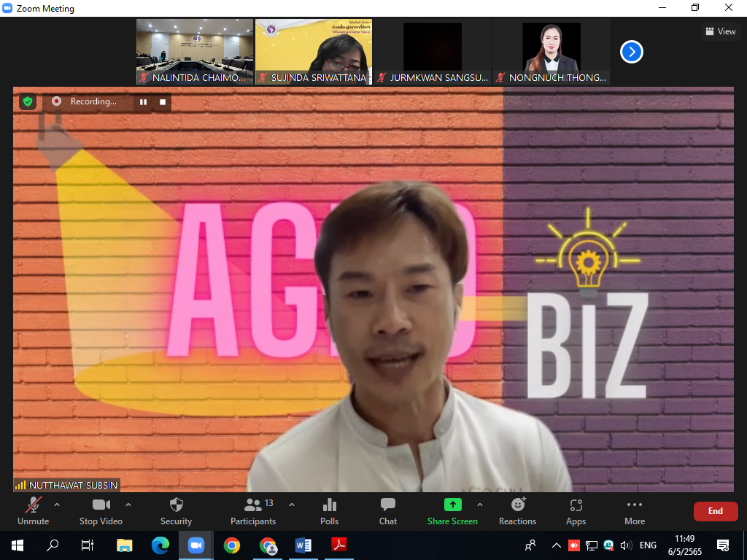Image resolution: width=747 pixels, height=560 pixels.
Task: Expand audio options arrow beside Unmute
Action: click(x=57, y=505)
